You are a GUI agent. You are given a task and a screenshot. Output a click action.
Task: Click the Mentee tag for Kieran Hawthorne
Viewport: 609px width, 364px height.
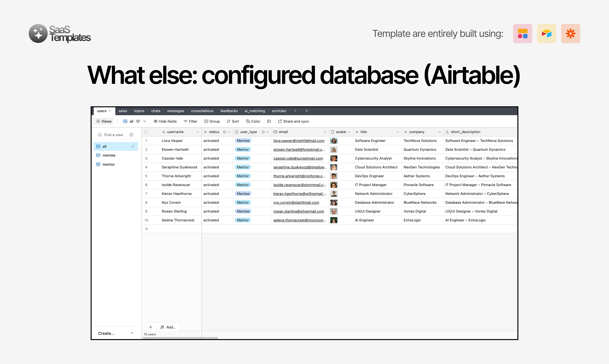[243, 193]
